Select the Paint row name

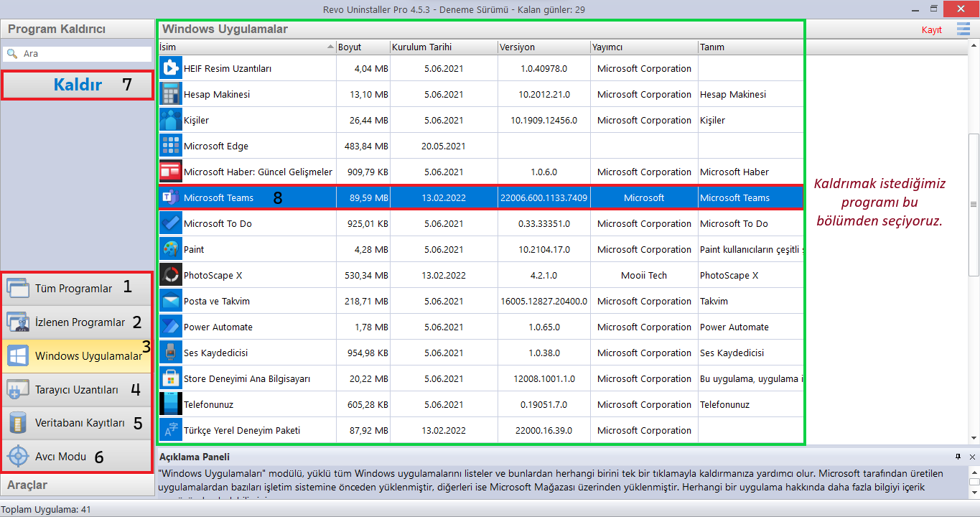click(x=194, y=249)
